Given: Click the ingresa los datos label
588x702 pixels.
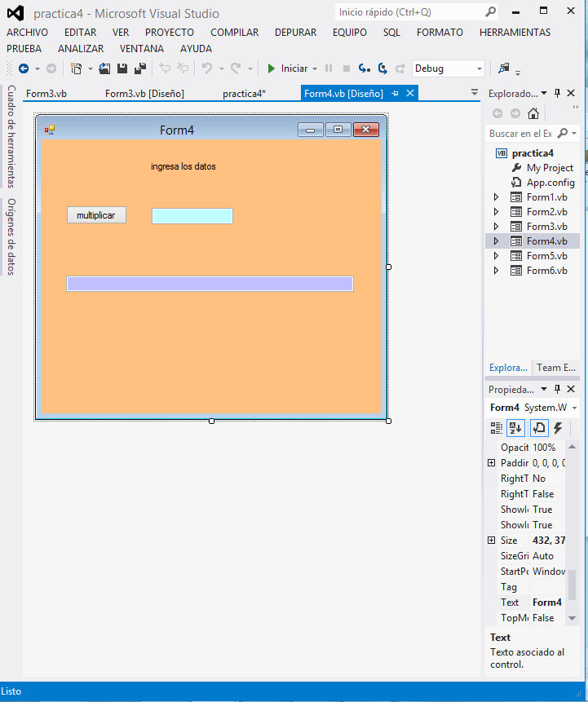Looking at the screenshot, I should click(183, 166).
